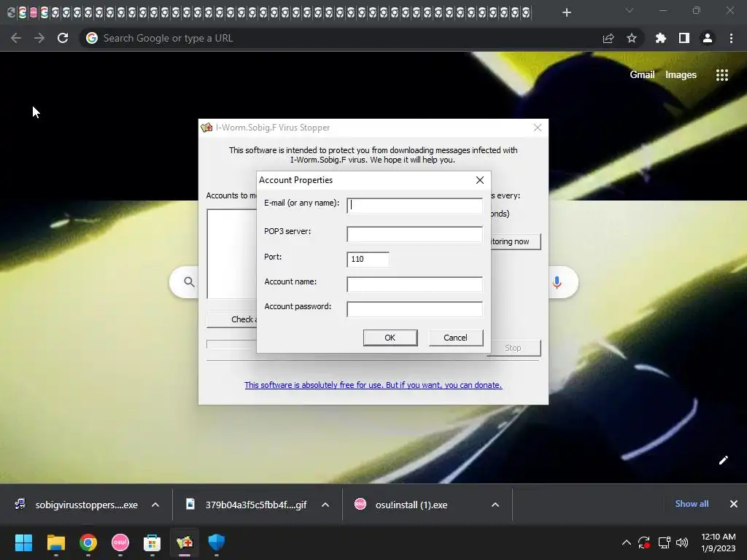747x560 pixels.
Task: Expand options for the gif download
Action: tap(325, 505)
